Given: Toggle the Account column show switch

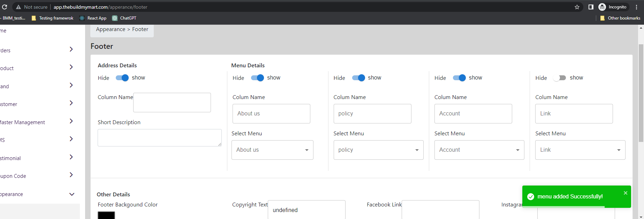Looking at the screenshot, I should pyautogui.click(x=459, y=78).
